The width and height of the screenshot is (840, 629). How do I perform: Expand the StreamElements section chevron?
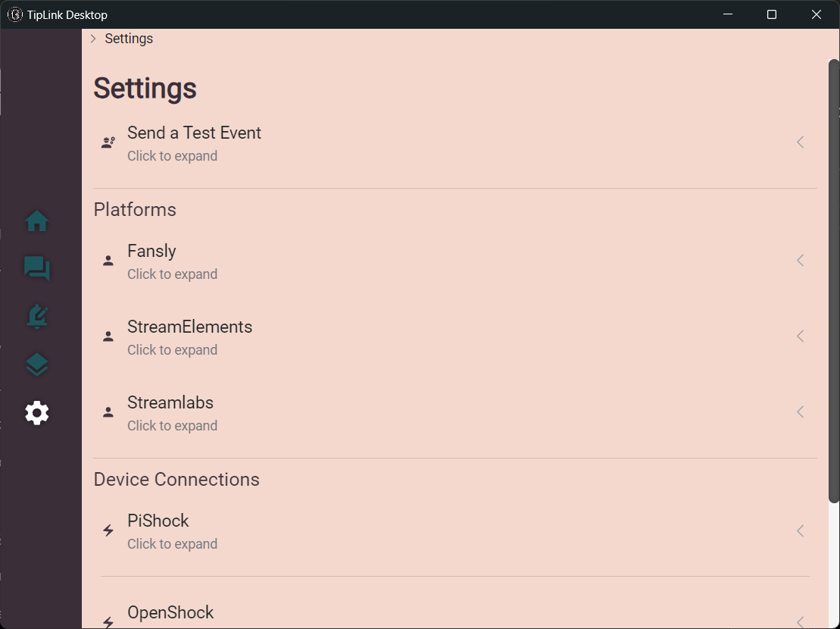pos(800,336)
